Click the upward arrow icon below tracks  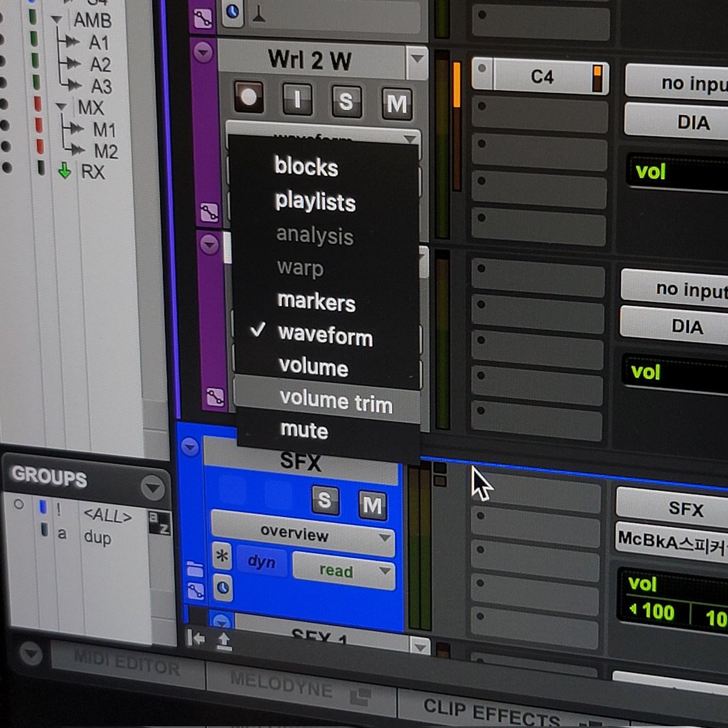coord(224,641)
